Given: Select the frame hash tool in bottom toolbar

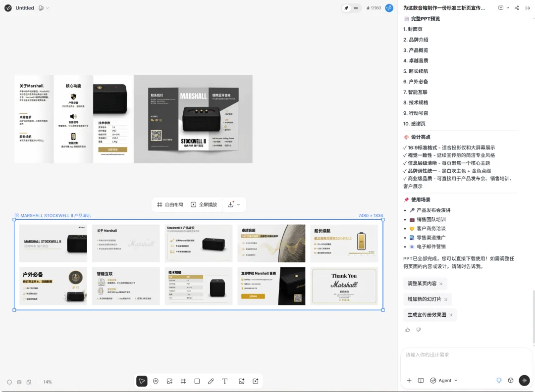Looking at the screenshot, I should [183, 381].
